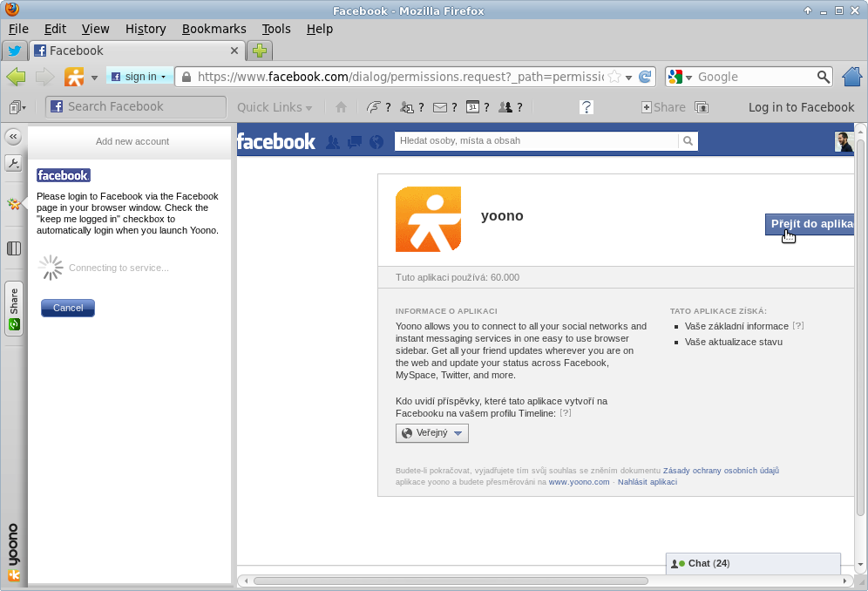This screenshot has height=591, width=868.
Task: Click the vertical Share button in sidebar
Action: (x=14, y=309)
